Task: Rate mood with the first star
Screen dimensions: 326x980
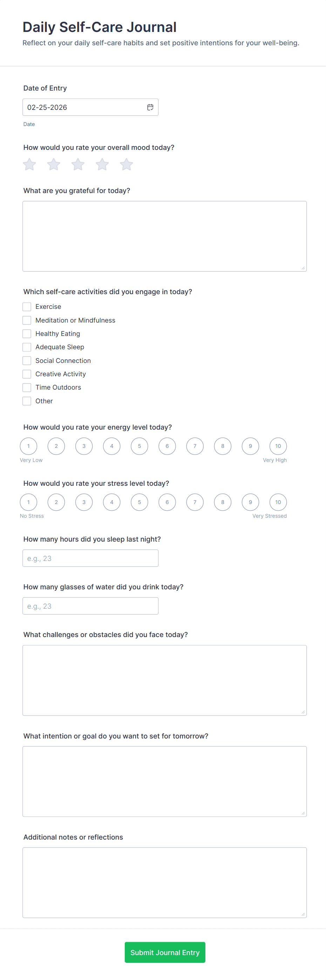Action: [x=29, y=164]
